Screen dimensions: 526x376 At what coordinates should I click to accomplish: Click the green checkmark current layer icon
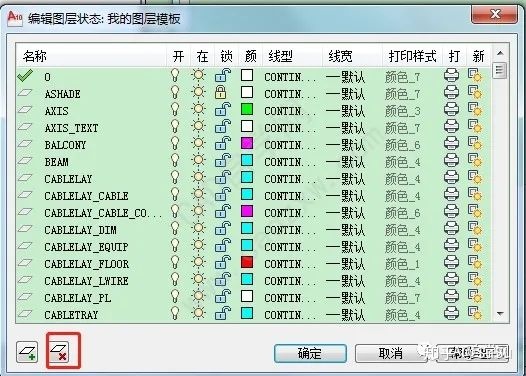(25, 75)
